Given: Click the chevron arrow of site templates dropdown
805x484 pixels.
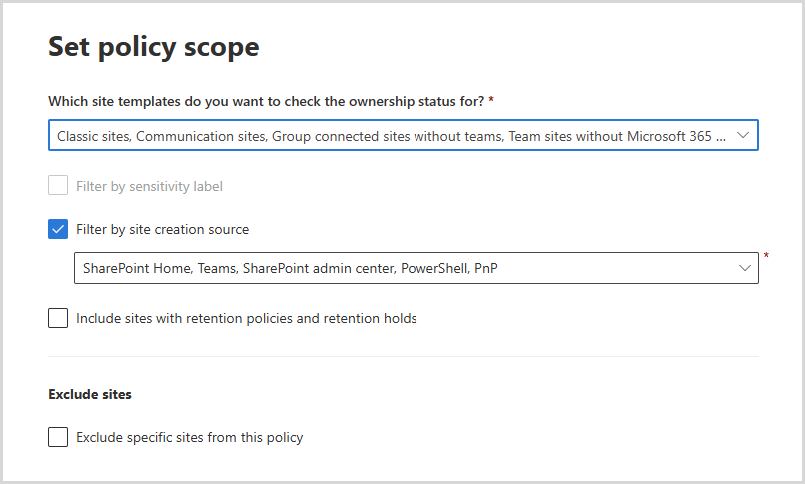Looking at the screenshot, I should (x=742, y=135).
